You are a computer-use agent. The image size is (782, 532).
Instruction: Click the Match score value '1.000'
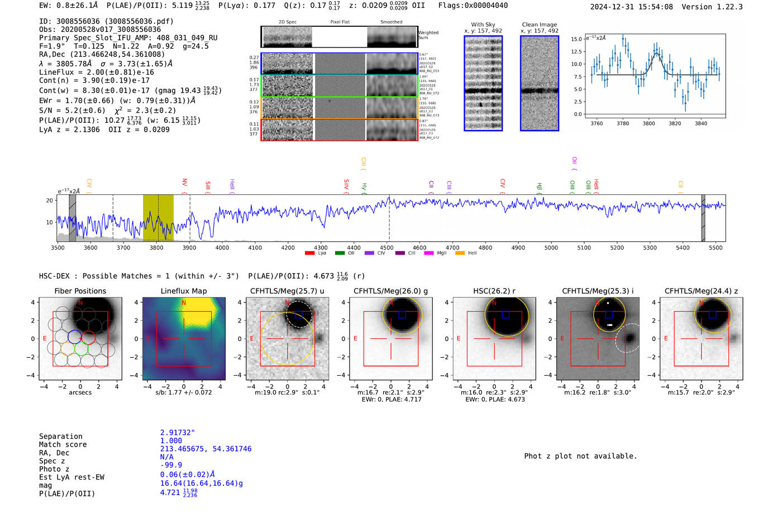[x=171, y=440]
